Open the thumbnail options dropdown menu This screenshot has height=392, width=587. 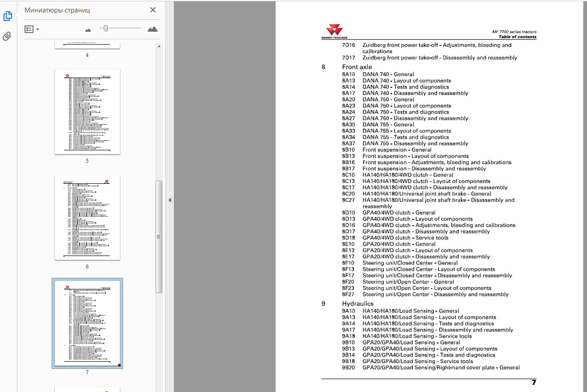[32, 30]
